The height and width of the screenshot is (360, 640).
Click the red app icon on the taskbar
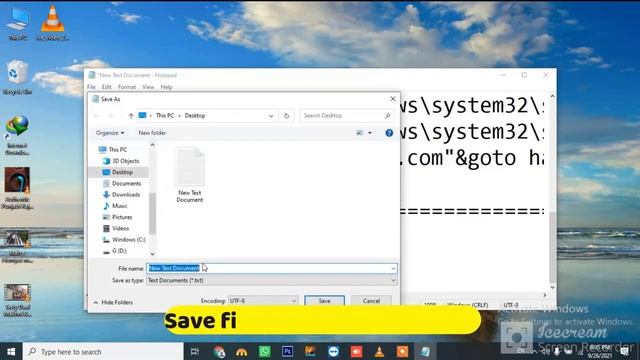click(356, 351)
